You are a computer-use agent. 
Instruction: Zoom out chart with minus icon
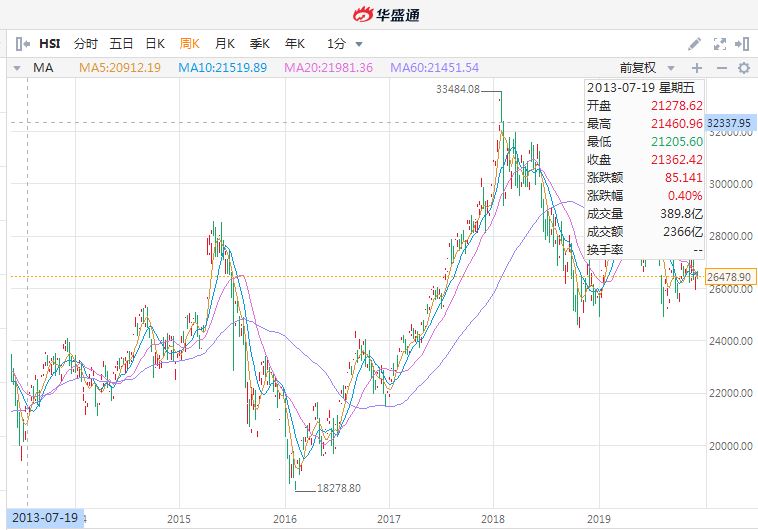pos(721,68)
